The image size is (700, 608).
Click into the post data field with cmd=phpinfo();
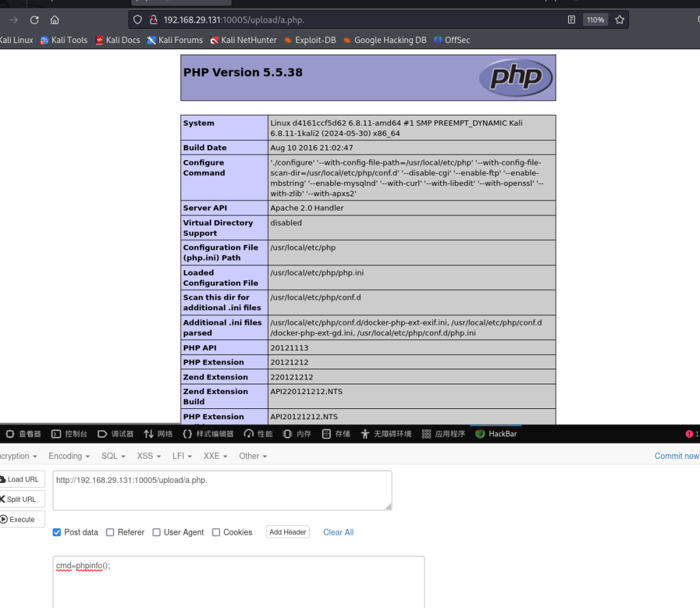[239, 581]
